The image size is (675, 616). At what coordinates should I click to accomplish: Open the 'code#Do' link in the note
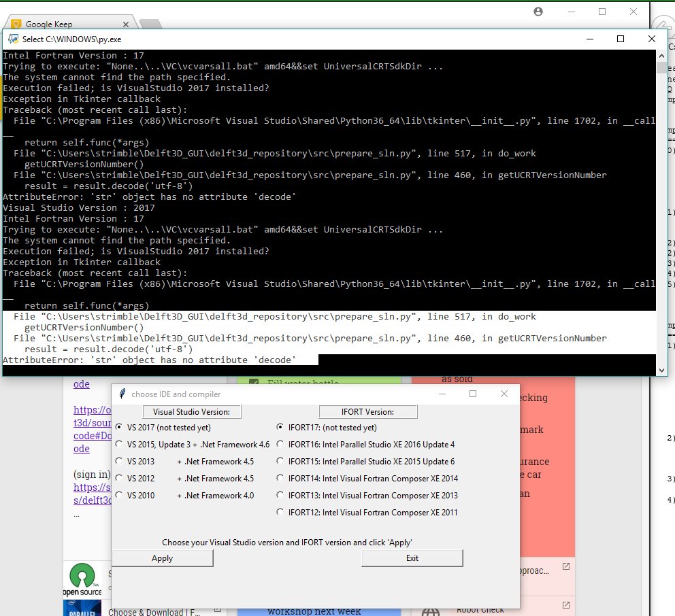(92, 436)
